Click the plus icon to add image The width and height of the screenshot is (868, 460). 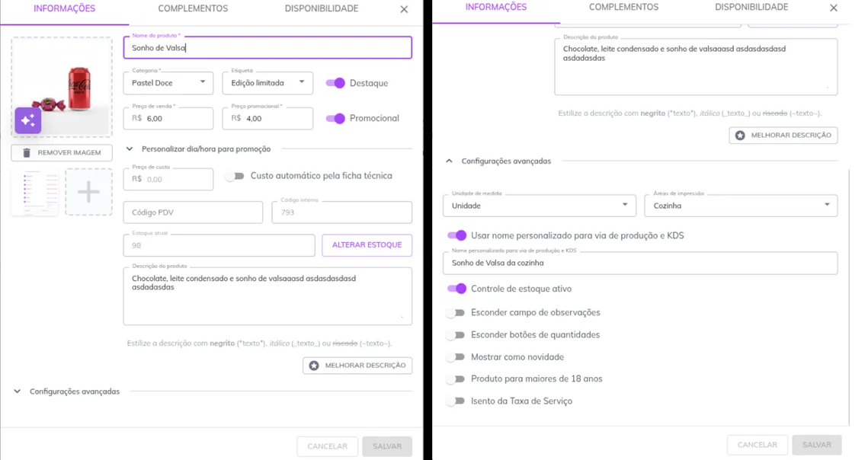click(88, 192)
